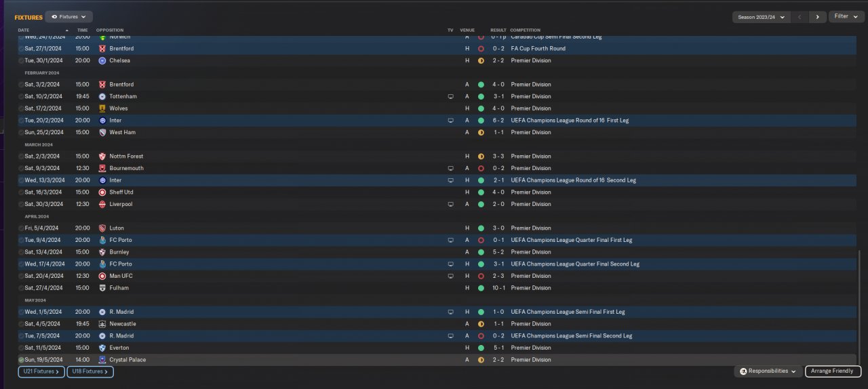Toggle selection circle on Crystal Palace row
Viewport: 868px width, 389px height.
pos(21,360)
